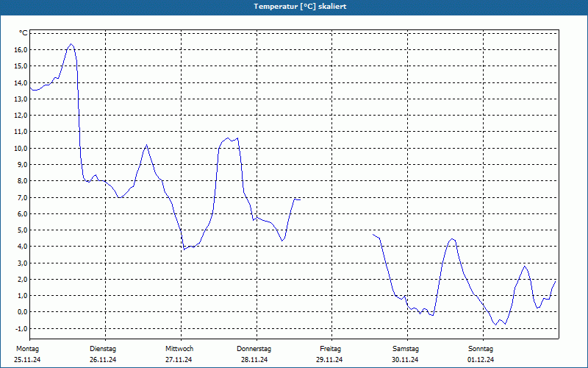Click the 'Donnerstag' day label
Viewport: 588px width, 368px height.
coord(254,349)
